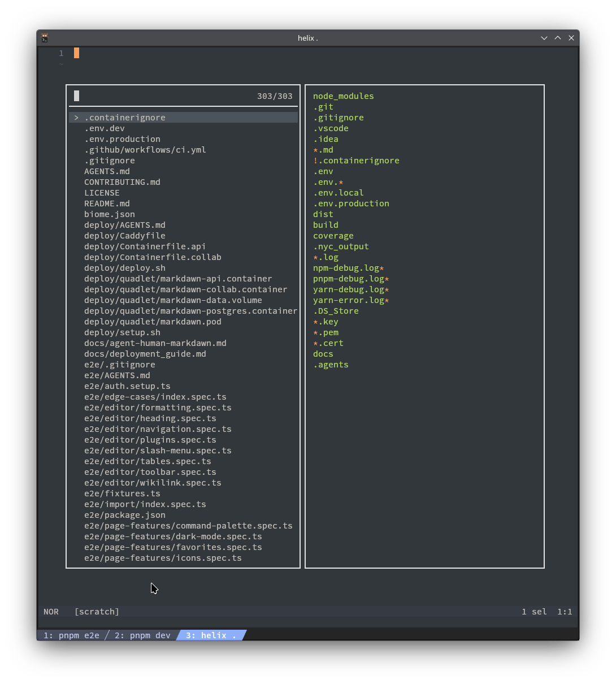Viewport: 616px width, 684px height.
Task: Click .agents line in preview pane
Action: [331, 365]
